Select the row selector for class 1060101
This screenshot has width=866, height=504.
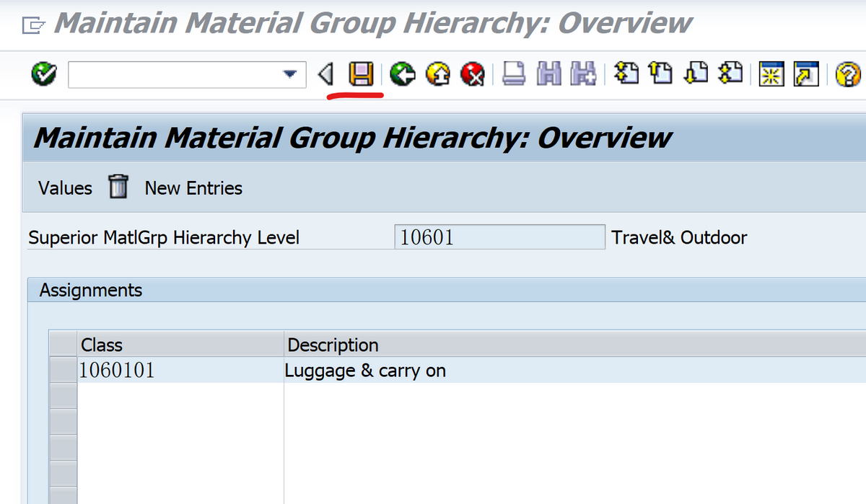[x=63, y=371]
